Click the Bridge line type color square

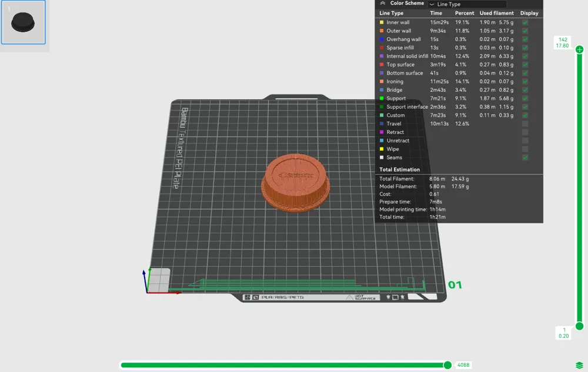coord(382,90)
